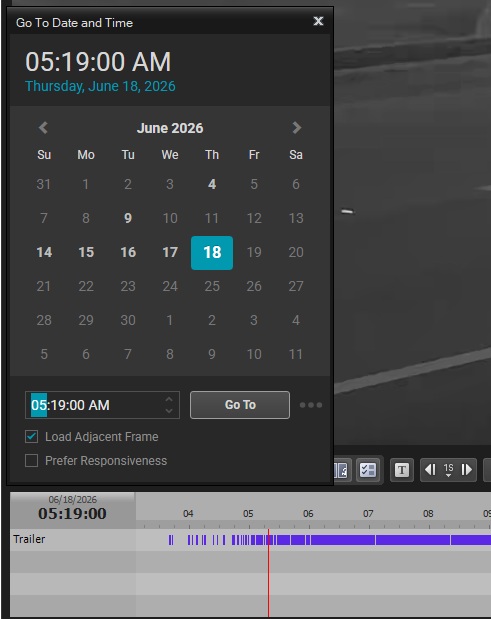
Task: Click the June 2026 month header
Action: 170,128
